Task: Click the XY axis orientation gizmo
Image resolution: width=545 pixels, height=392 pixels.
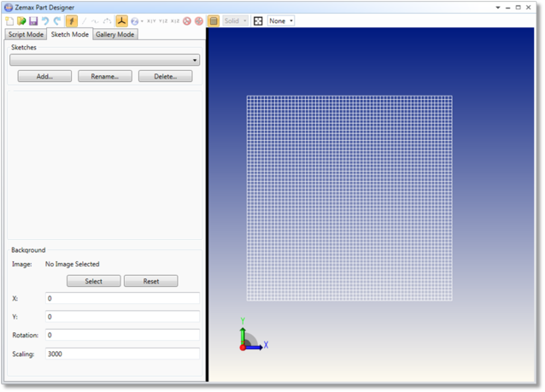Action: pyautogui.click(x=253, y=335)
